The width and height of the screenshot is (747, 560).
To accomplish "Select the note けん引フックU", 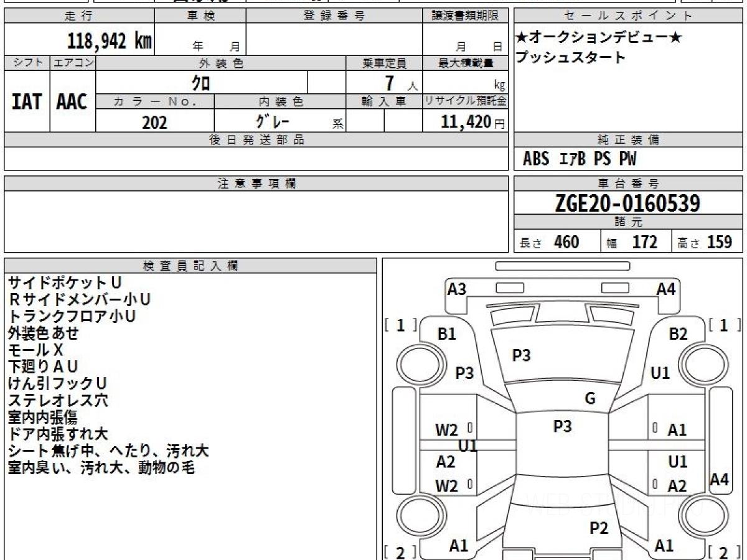I will click(57, 384).
